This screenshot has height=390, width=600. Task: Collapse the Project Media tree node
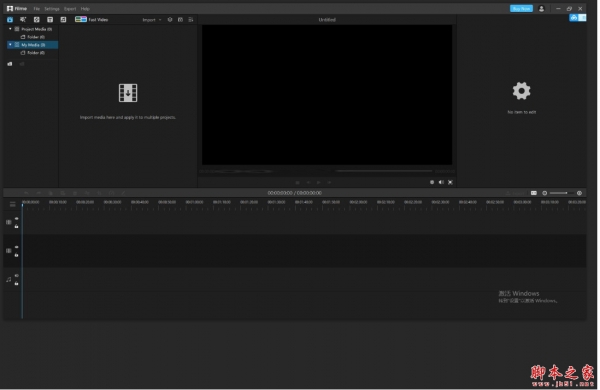click(10, 29)
